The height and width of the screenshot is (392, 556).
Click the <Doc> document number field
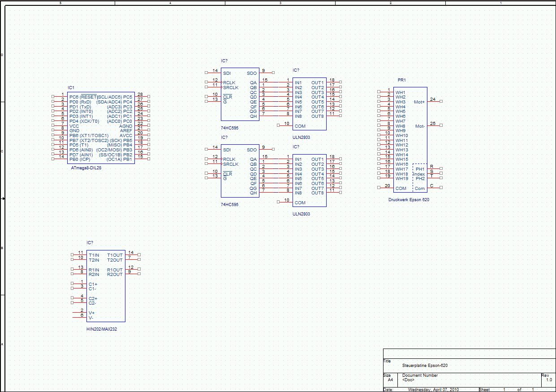pyautogui.click(x=408, y=380)
